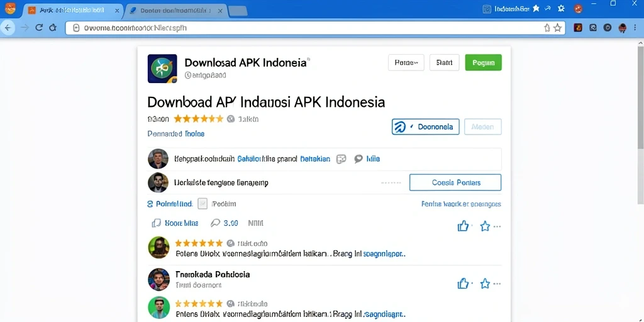Click the green-background avatar of last review

click(x=158, y=307)
